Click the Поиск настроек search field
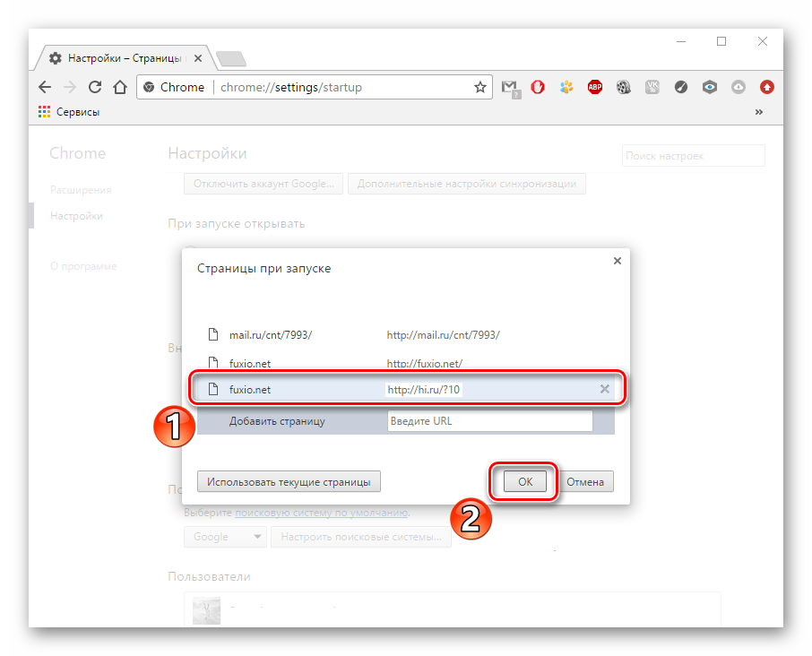 click(x=694, y=156)
